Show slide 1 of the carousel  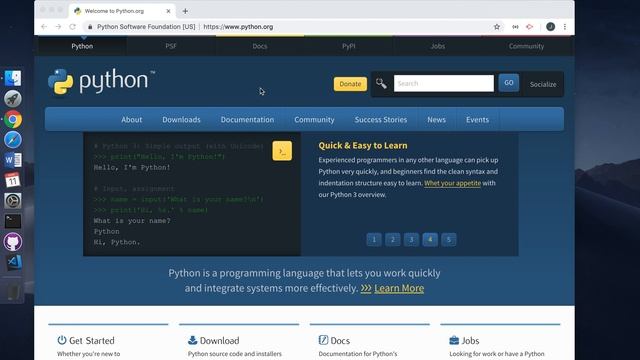[374, 239]
